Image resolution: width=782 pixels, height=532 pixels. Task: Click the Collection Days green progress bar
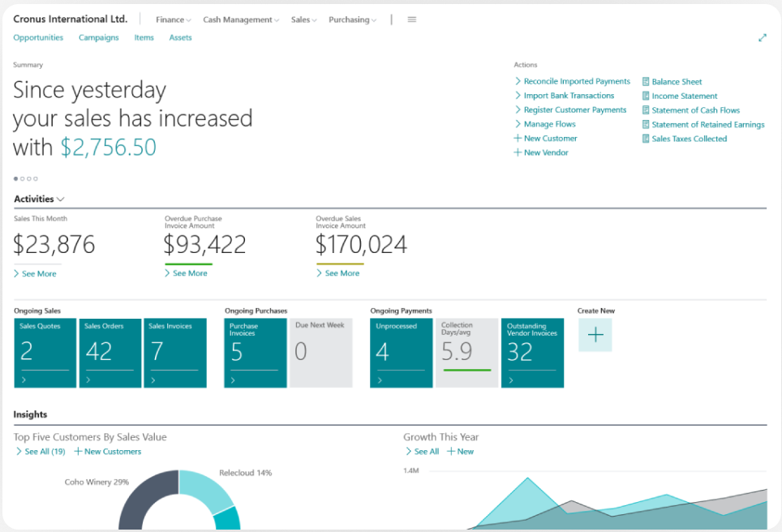coord(466,369)
